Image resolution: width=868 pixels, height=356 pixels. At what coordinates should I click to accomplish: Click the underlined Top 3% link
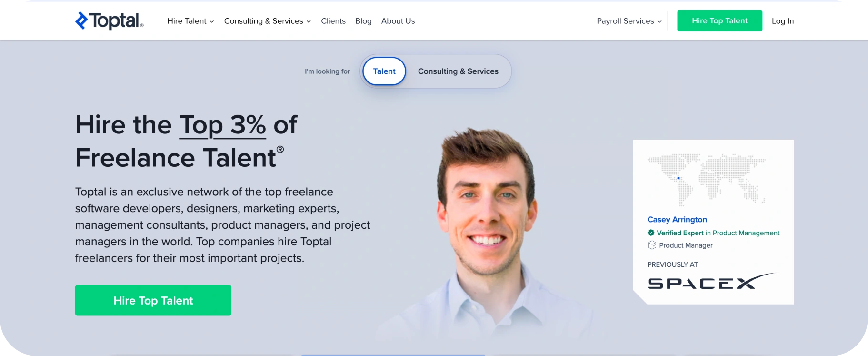(x=222, y=125)
